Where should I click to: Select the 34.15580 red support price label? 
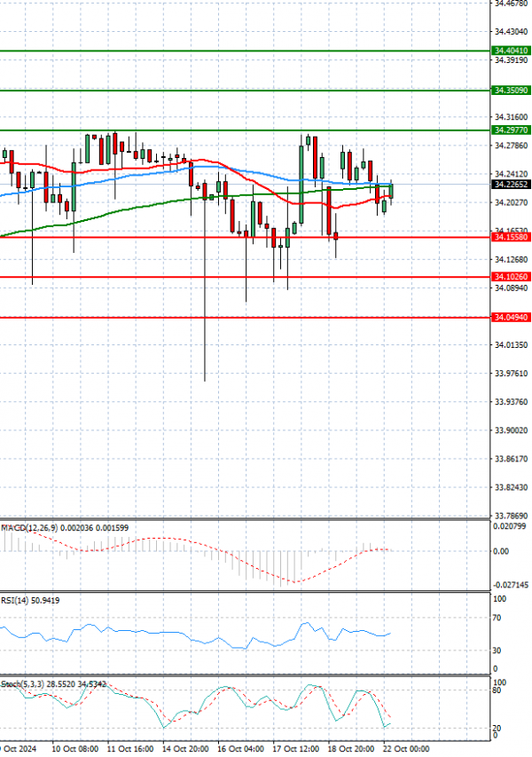tap(512, 237)
